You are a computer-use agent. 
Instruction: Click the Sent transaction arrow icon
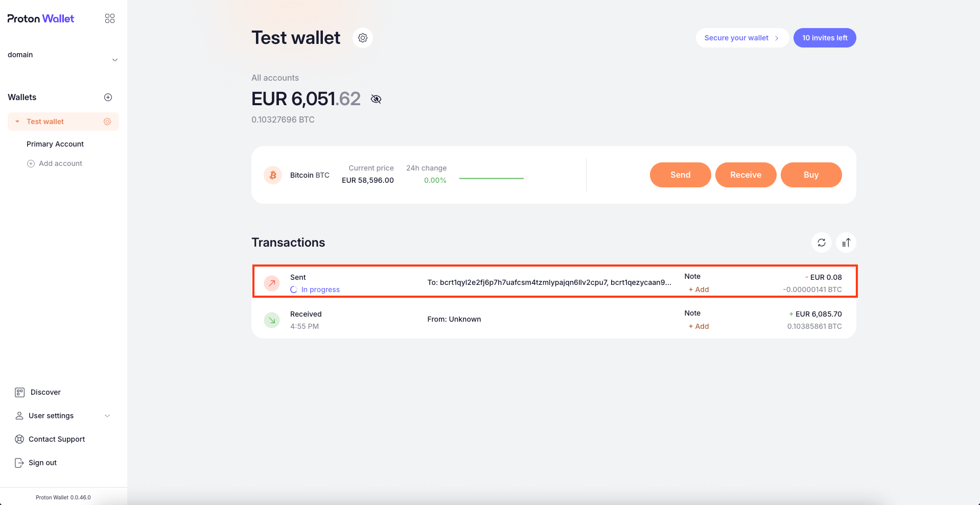(x=271, y=283)
